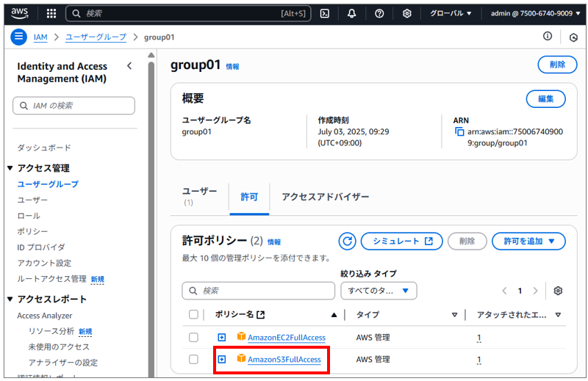Open ルートアクセス管理 in the sidebar

click(51, 279)
